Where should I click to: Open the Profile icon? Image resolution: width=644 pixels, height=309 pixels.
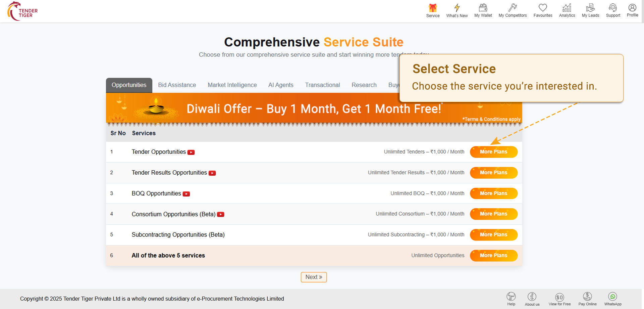(632, 8)
